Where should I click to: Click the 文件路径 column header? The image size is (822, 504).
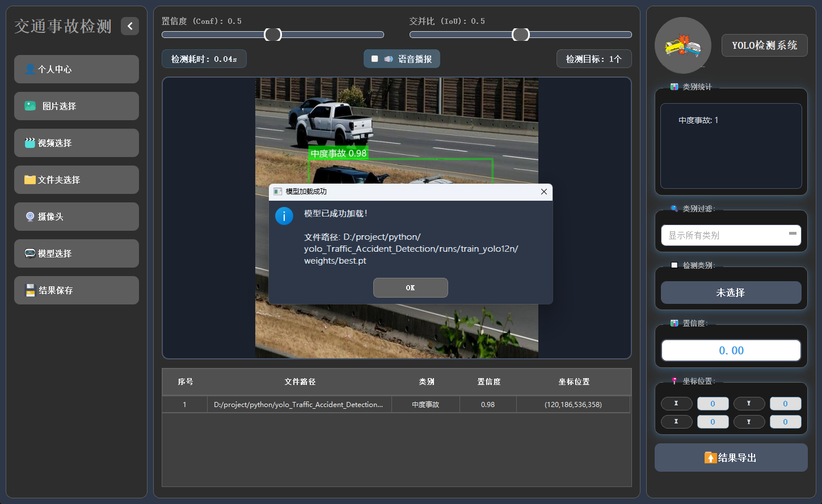[300, 382]
